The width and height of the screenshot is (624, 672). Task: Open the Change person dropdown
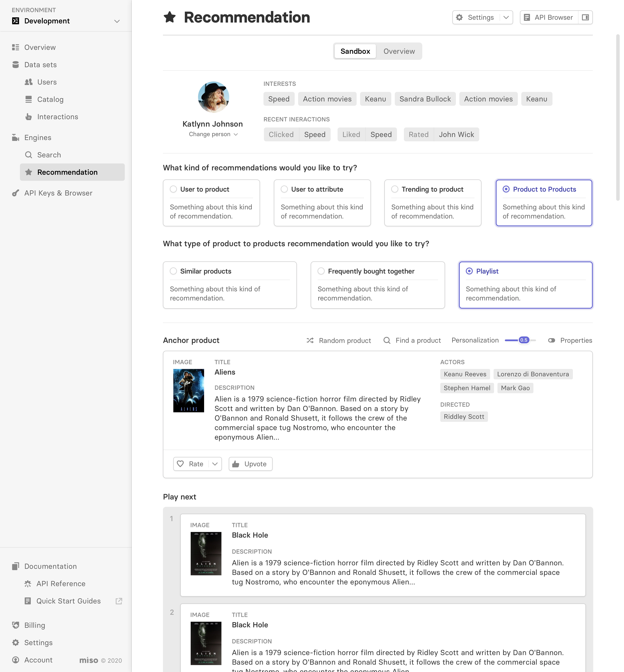213,134
